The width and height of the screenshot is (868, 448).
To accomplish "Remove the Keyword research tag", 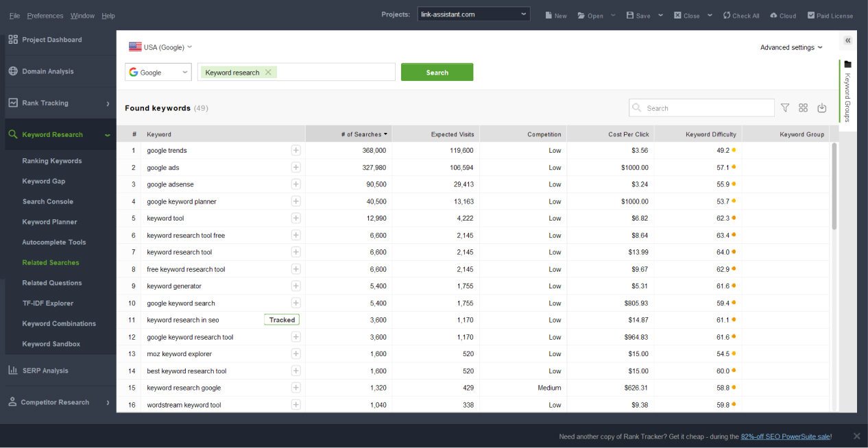I will point(268,72).
